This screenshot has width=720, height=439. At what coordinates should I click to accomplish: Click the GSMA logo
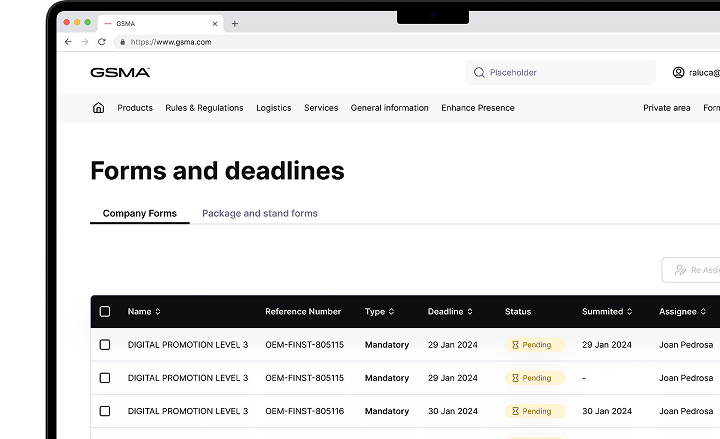point(120,72)
